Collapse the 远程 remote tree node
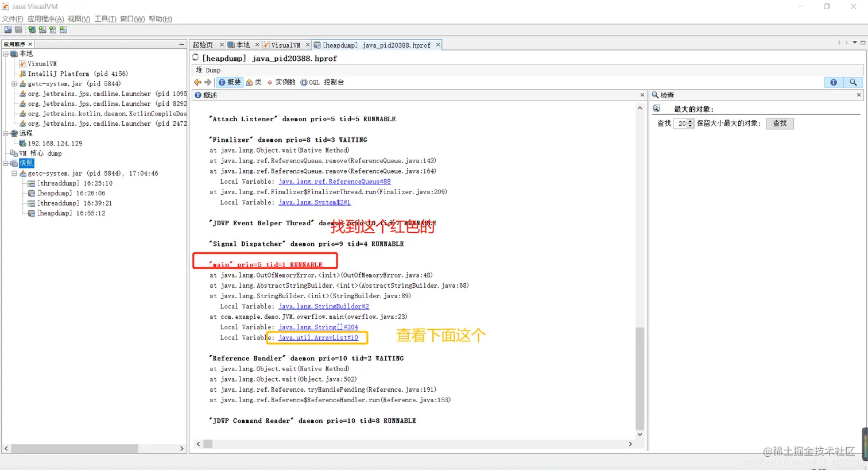This screenshot has height=470, width=868. (x=6, y=133)
